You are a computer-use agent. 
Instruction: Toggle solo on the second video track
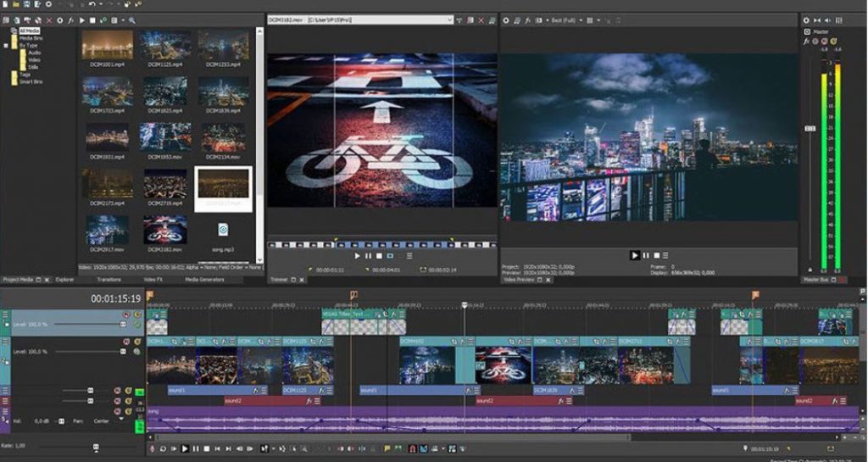pos(136,341)
